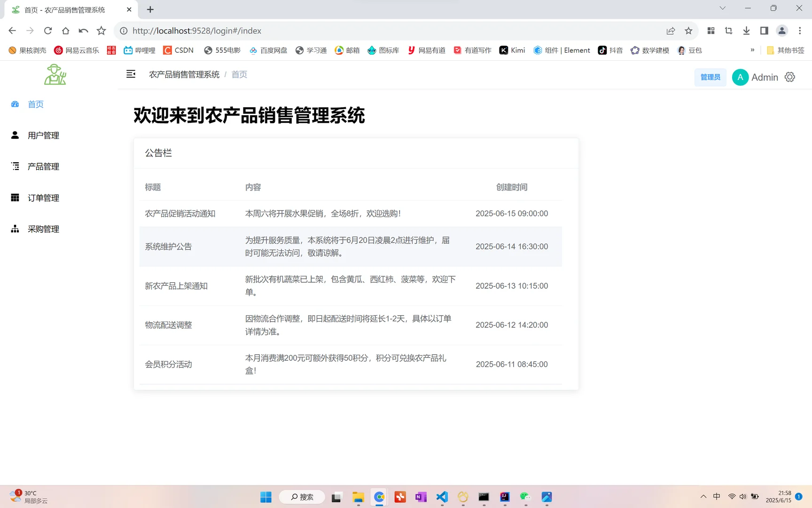Click the Admin avatar circle
The width and height of the screenshot is (812, 508).
coord(740,77)
